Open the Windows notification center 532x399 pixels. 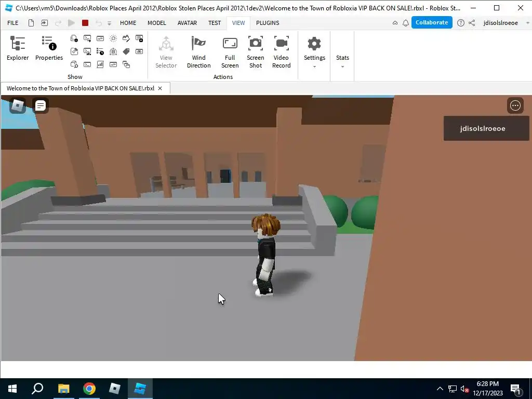coord(515,389)
